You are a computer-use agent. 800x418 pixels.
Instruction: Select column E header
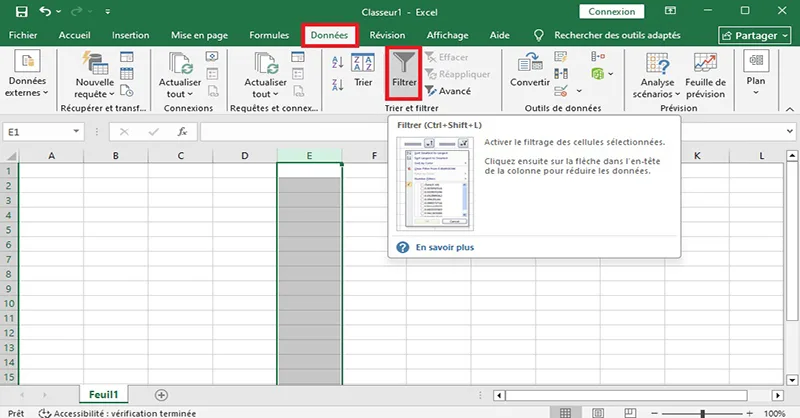(309, 156)
